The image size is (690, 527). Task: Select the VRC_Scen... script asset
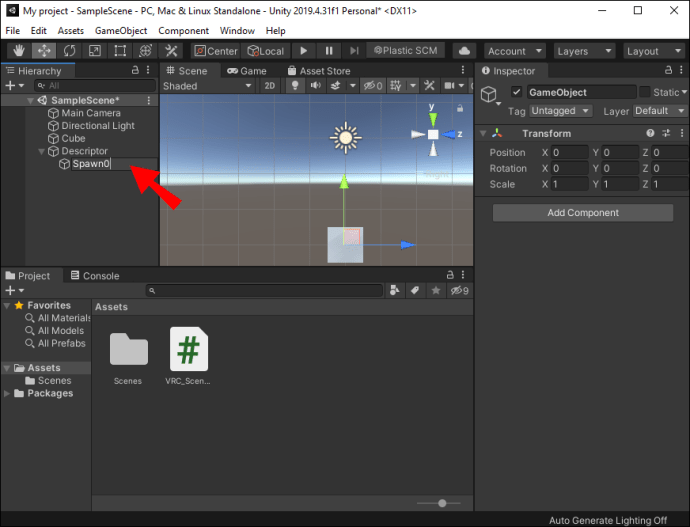188,356
